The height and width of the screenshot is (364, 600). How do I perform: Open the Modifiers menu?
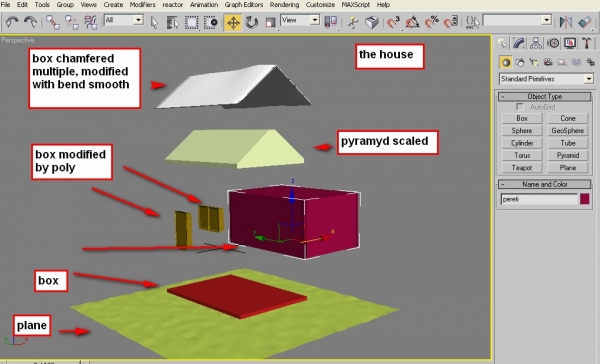pos(142,5)
